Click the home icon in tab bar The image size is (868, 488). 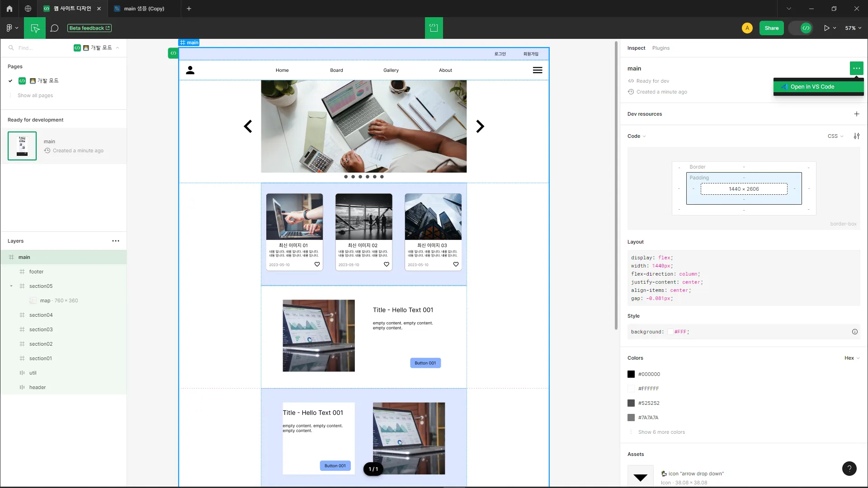(x=9, y=9)
